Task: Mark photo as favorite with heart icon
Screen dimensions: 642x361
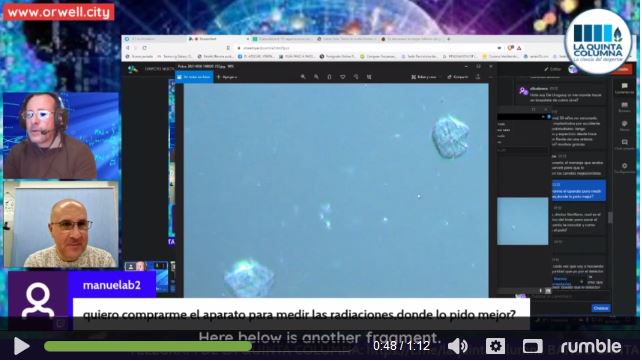Action: click(x=343, y=77)
